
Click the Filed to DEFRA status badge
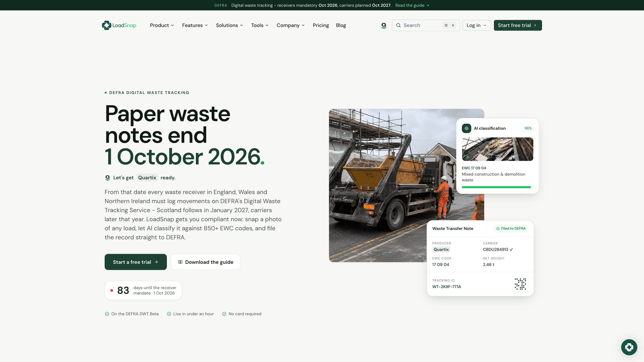click(x=511, y=228)
